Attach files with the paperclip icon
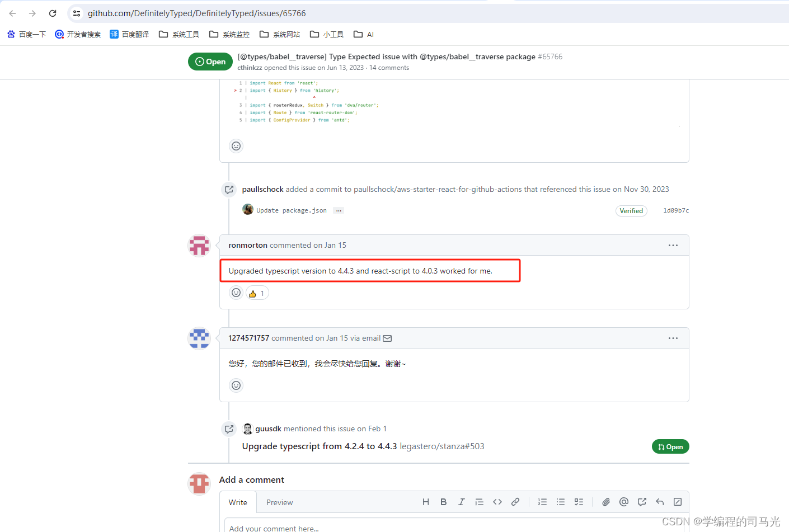 tap(606, 502)
